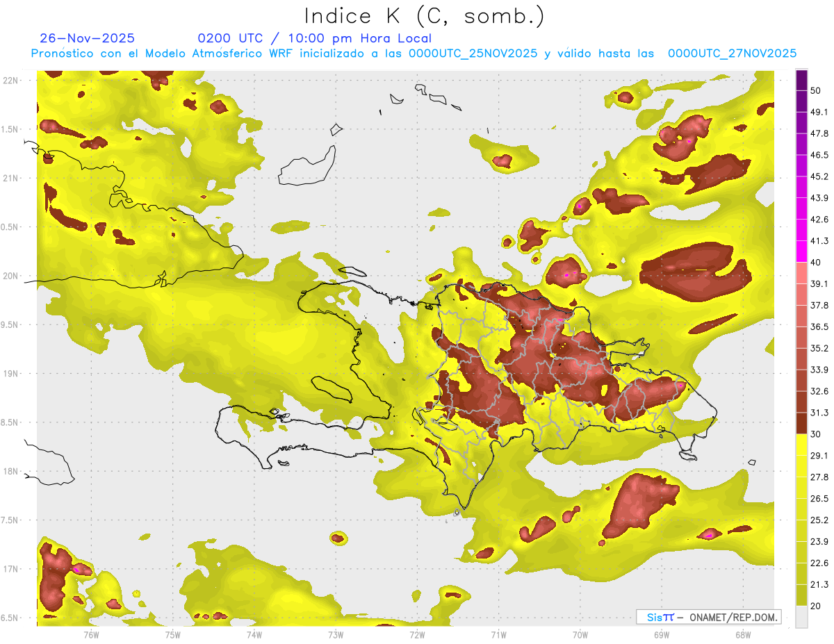Click the 76W longitude label
Image resolution: width=834 pixels, height=644 pixels.
(x=91, y=634)
